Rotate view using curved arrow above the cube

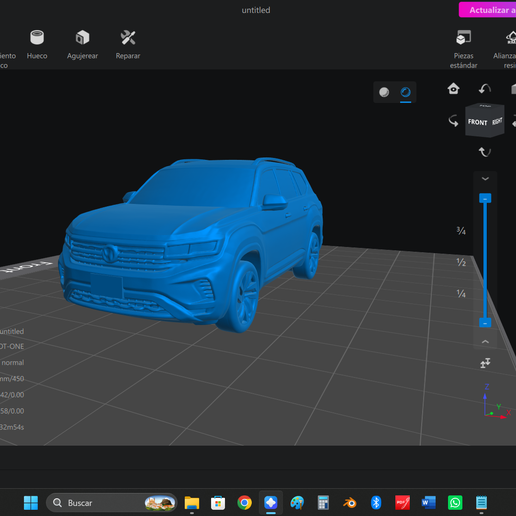click(485, 89)
